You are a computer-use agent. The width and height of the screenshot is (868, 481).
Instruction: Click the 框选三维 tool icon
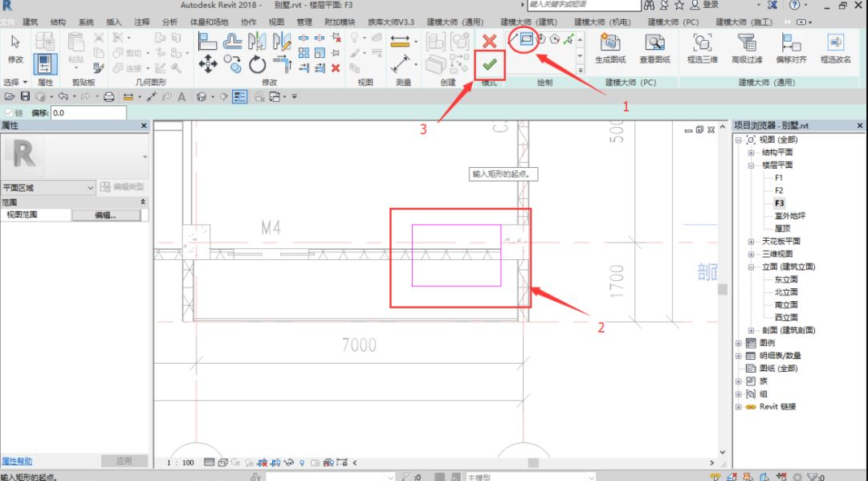point(702,48)
